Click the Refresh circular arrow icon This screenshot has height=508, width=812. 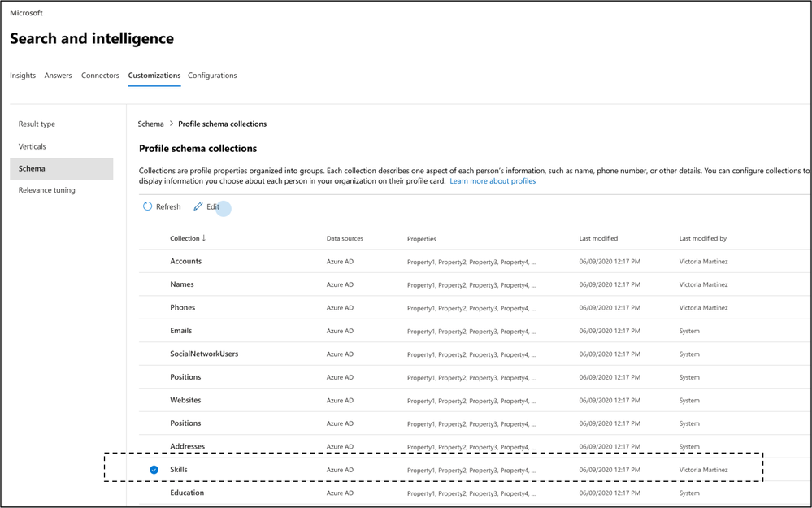[147, 206]
